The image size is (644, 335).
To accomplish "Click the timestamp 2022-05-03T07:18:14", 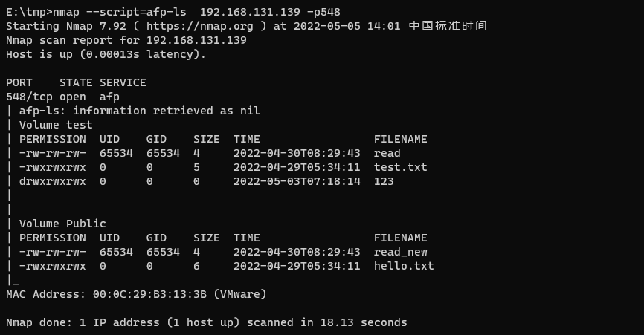I will tap(297, 181).
